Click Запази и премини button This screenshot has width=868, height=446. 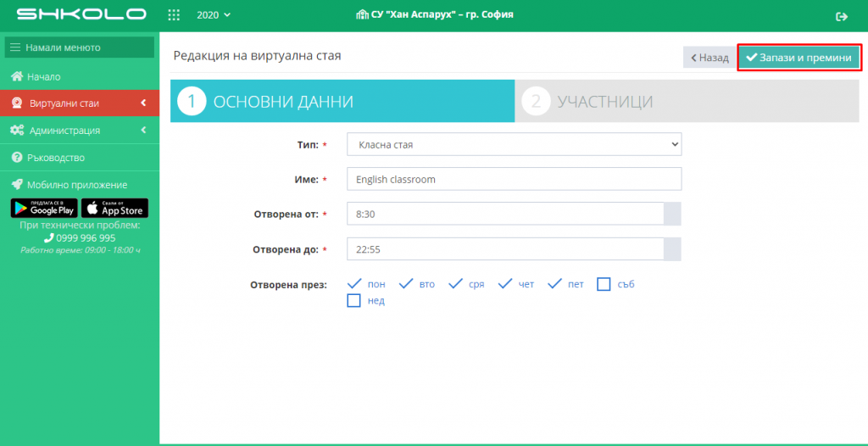point(799,57)
